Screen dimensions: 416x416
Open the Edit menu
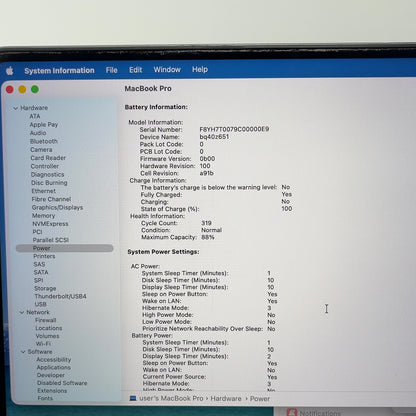[x=135, y=70]
